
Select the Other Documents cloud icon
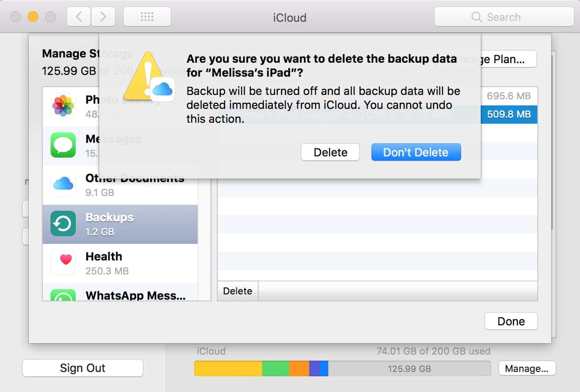coord(63,184)
